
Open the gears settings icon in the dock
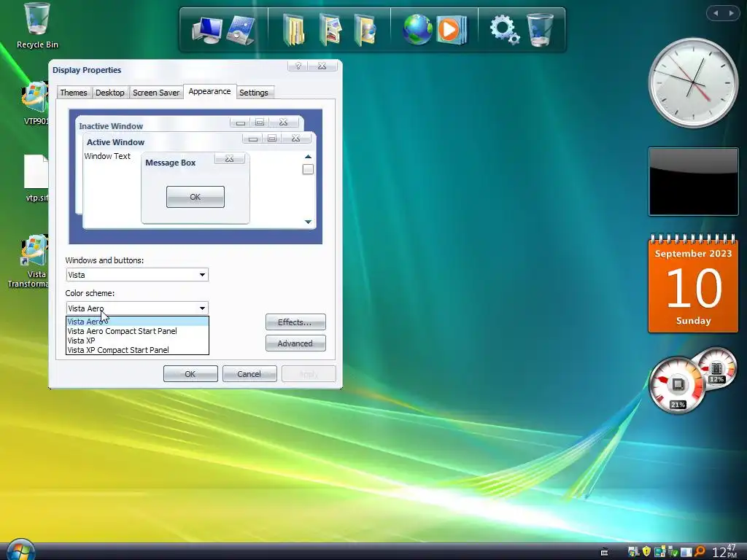click(x=505, y=29)
